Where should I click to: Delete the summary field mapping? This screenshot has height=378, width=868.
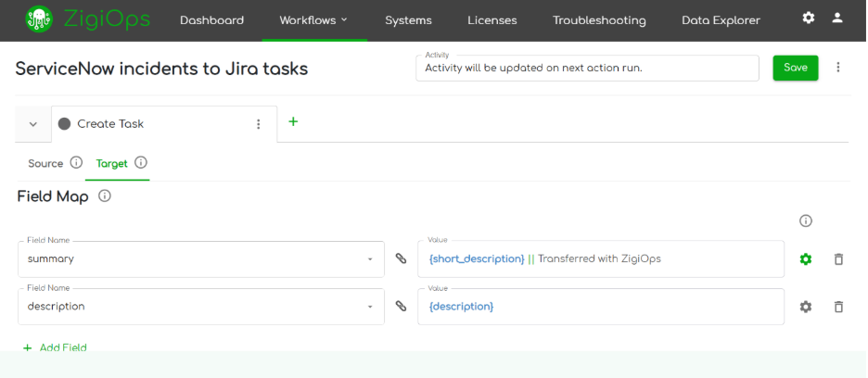838,258
